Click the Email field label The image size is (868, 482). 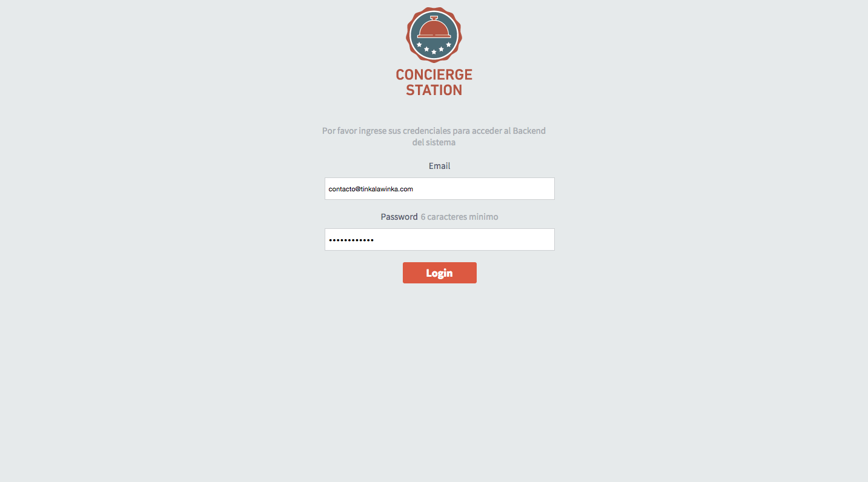pyautogui.click(x=440, y=166)
